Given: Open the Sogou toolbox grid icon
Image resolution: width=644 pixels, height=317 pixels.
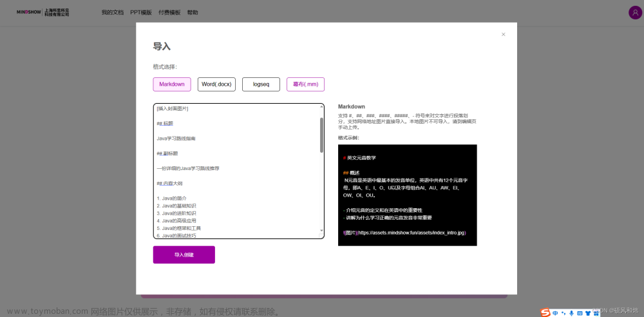Looking at the screenshot, I should click(x=596, y=313).
